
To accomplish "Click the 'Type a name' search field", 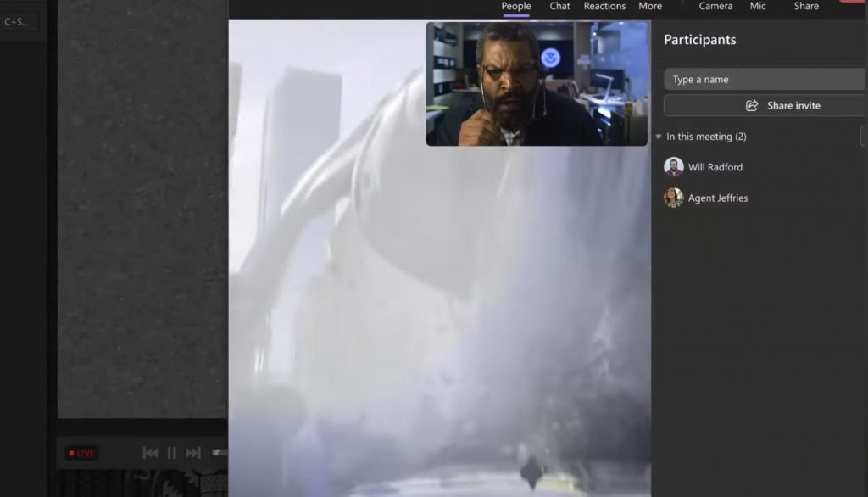I will 763,80.
